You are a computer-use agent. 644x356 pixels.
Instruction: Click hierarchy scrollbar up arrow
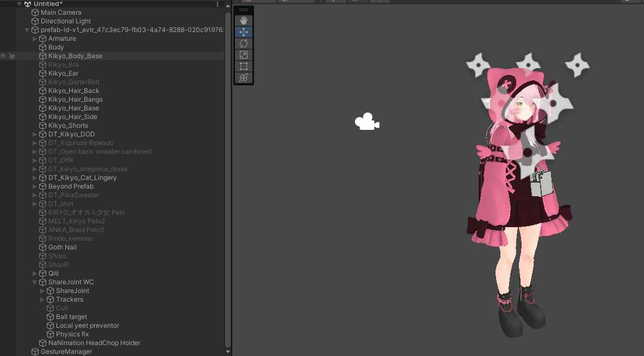pyautogui.click(x=228, y=6)
